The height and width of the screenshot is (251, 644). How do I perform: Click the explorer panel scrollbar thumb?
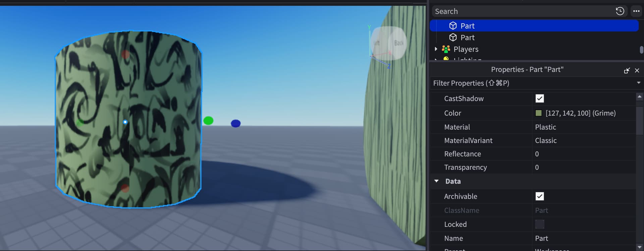pyautogui.click(x=641, y=50)
